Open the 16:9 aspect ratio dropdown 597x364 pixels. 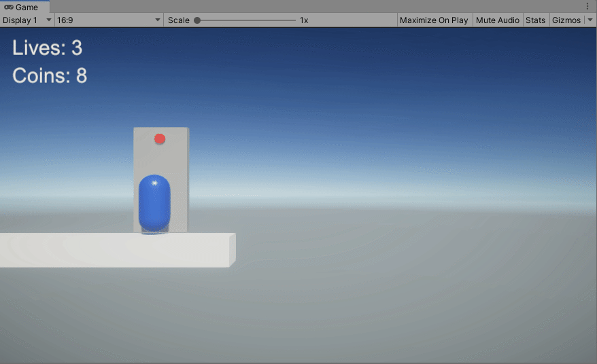point(109,20)
